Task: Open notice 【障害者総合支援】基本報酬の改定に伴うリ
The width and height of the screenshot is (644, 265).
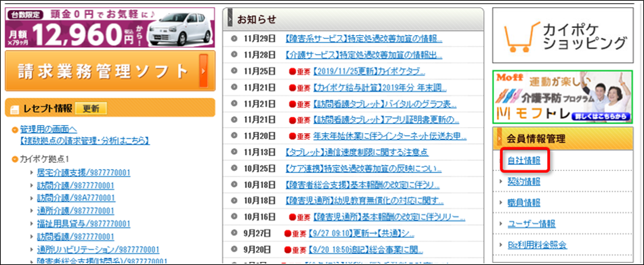Action: point(362,185)
